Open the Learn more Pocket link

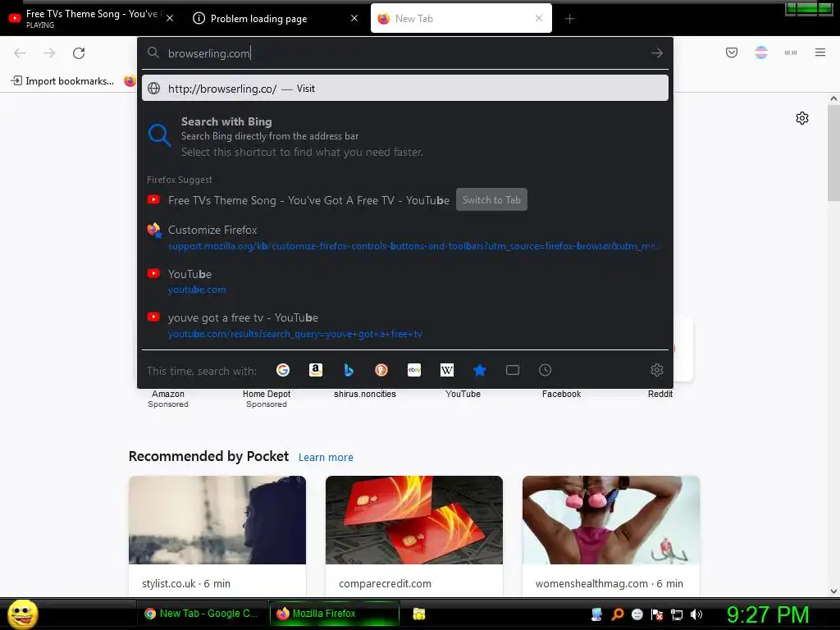(x=326, y=458)
